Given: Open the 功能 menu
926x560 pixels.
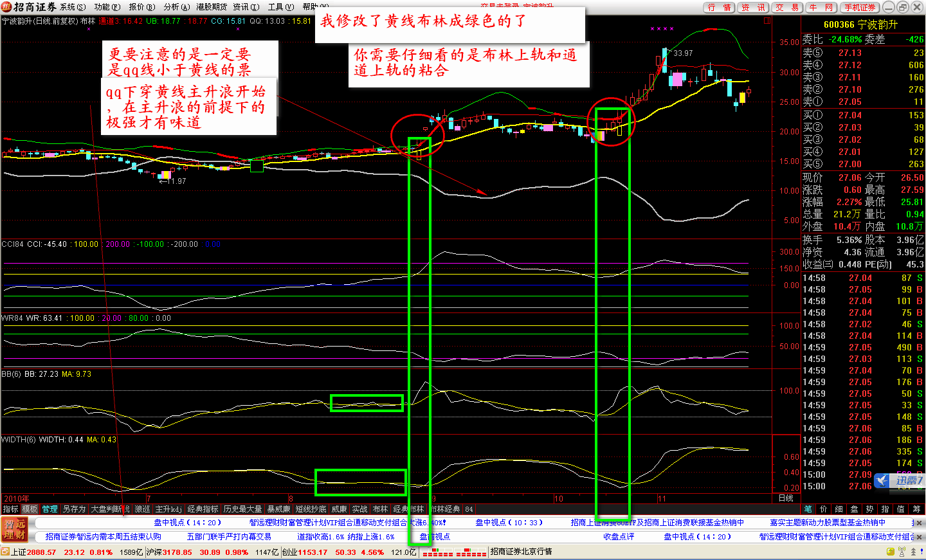Looking at the screenshot, I should 107,7.
